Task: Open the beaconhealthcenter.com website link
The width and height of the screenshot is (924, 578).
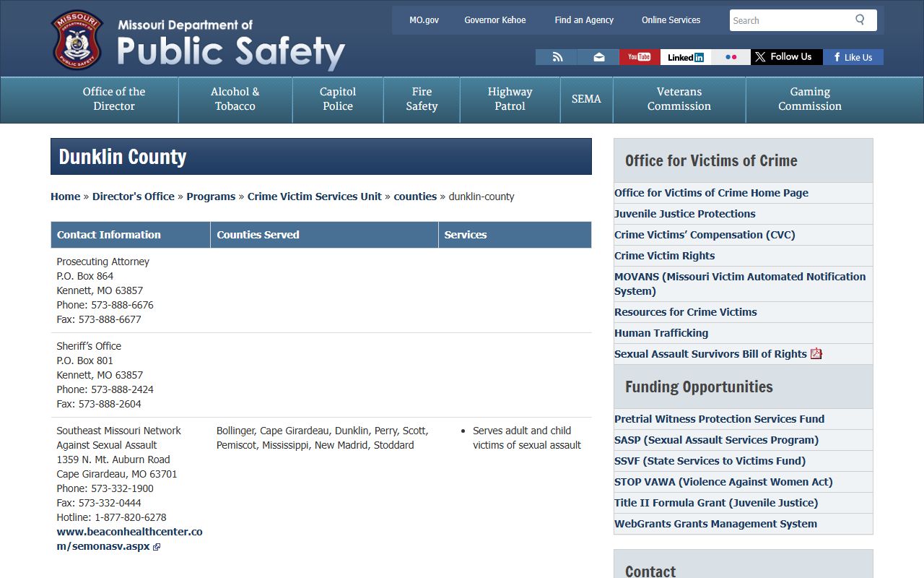Action: click(129, 539)
